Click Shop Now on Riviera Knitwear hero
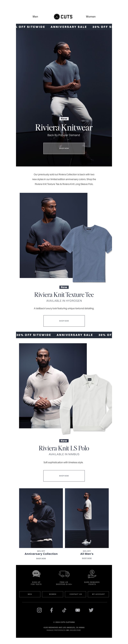Screen dimensions: 128x644 pos(64,148)
